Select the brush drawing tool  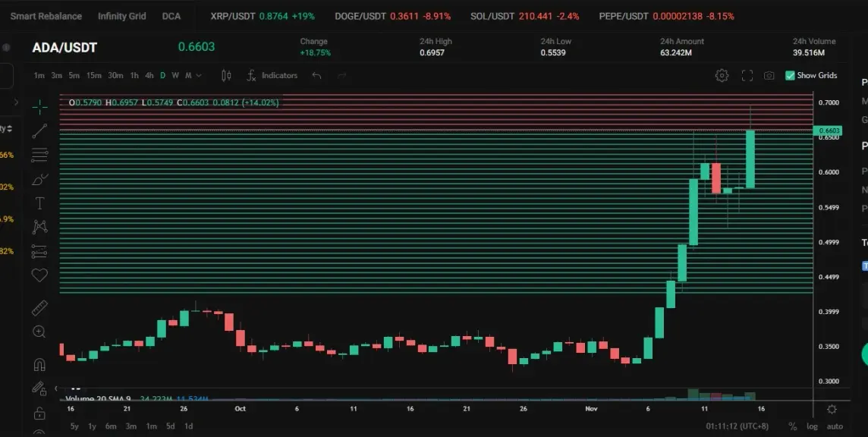click(x=39, y=180)
